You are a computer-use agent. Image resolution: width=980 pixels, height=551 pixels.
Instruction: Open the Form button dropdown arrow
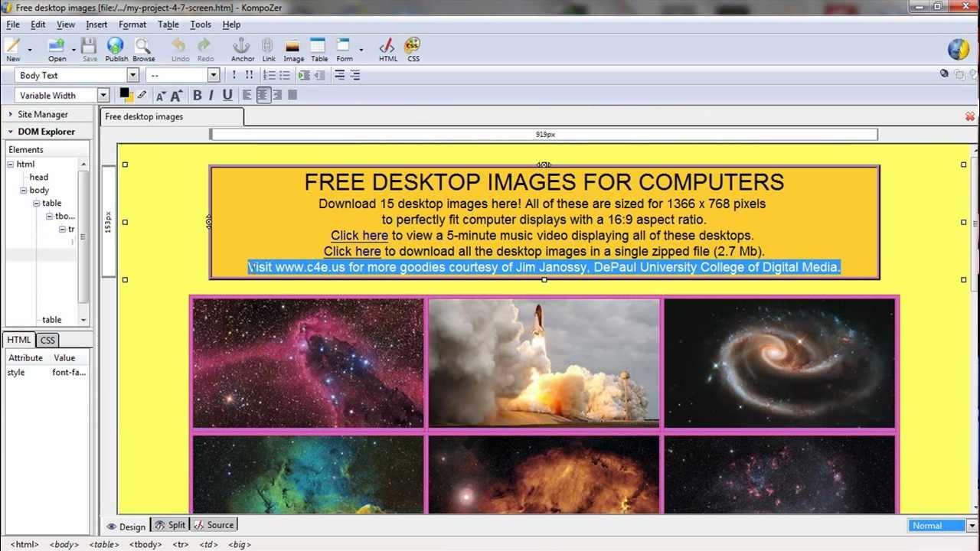(x=361, y=50)
